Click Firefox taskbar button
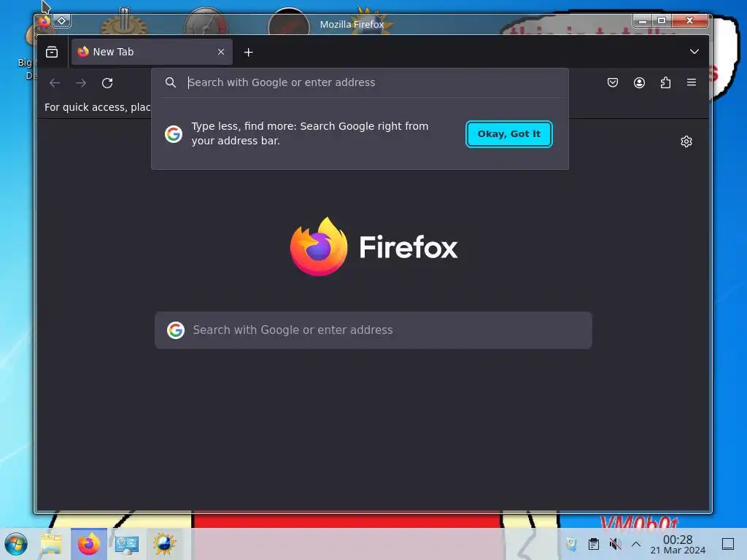The image size is (747, 560). pos(88,544)
